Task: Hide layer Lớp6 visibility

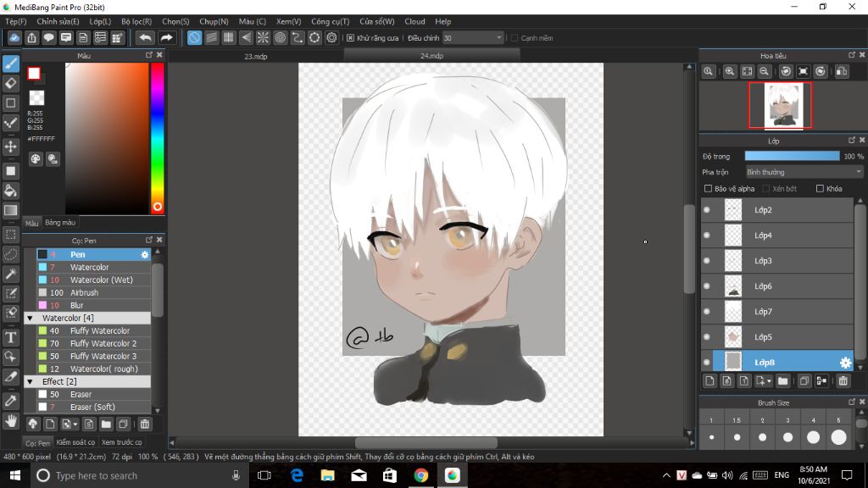Action: (x=707, y=286)
